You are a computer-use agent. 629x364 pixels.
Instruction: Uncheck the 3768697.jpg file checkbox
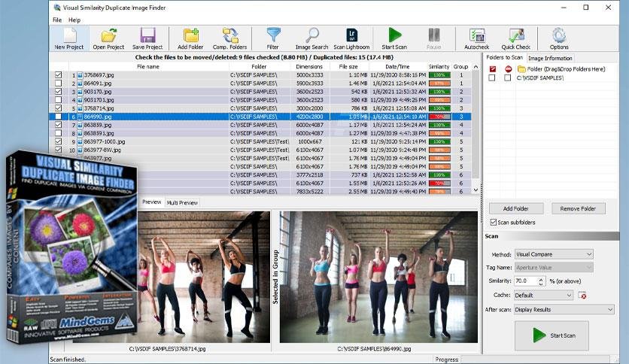58,74
